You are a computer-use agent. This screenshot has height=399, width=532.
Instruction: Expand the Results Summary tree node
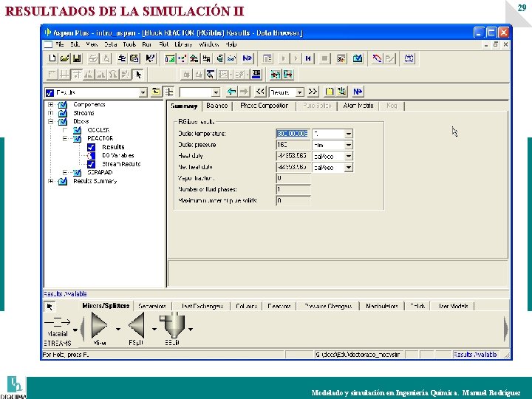pos(50,181)
